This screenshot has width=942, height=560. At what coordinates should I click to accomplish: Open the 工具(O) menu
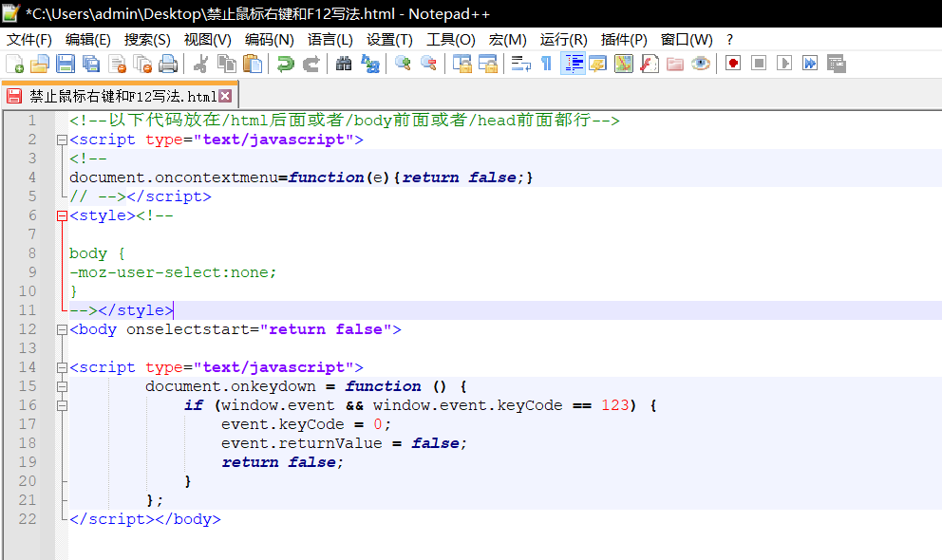coord(450,40)
